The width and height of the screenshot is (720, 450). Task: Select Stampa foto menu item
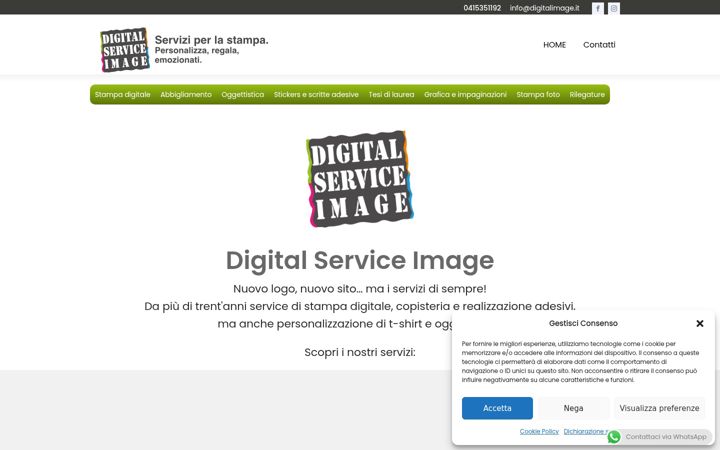tap(538, 95)
